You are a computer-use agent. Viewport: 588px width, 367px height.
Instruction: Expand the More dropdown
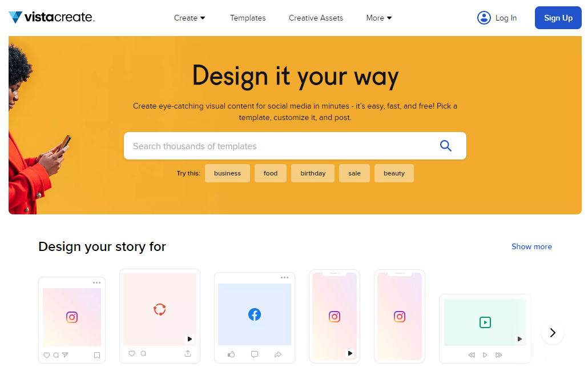pyautogui.click(x=378, y=18)
